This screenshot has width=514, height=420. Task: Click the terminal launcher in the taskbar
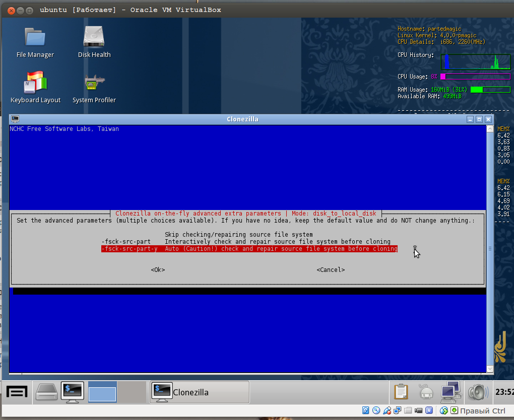[72, 392]
